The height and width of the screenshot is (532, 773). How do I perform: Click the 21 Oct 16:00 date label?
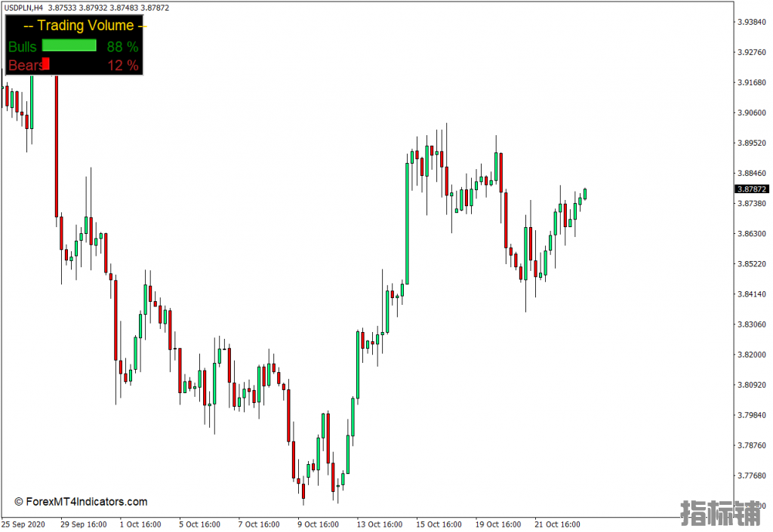pos(557,524)
